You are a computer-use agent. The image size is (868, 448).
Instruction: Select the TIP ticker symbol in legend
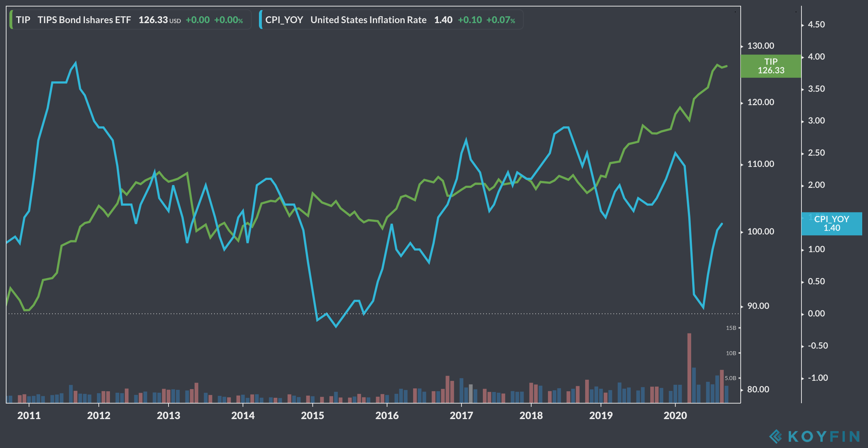click(x=23, y=20)
